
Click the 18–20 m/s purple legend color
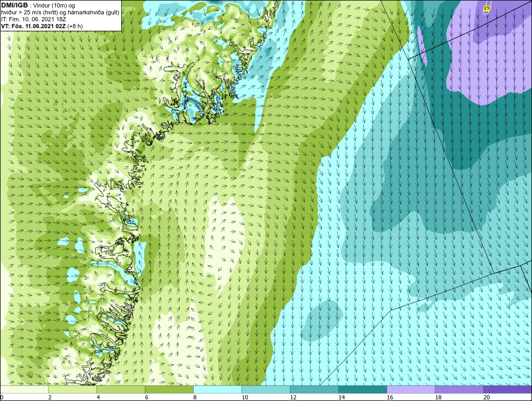point(460,389)
